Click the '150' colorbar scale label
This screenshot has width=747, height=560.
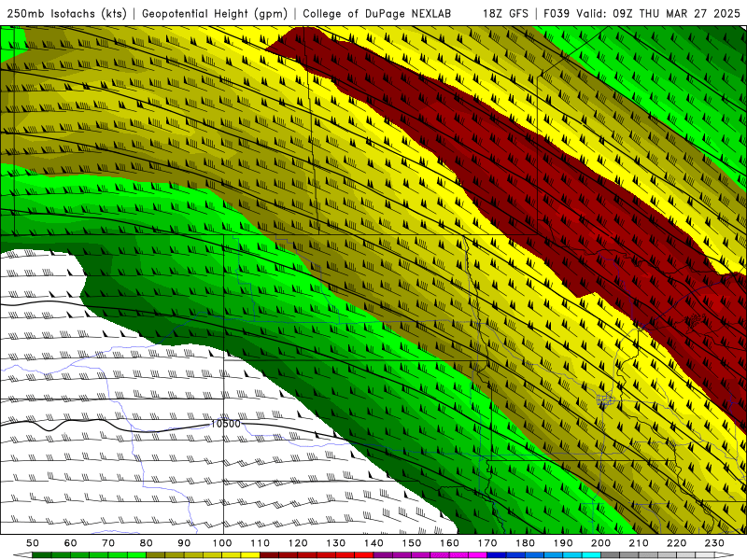[x=412, y=543]
